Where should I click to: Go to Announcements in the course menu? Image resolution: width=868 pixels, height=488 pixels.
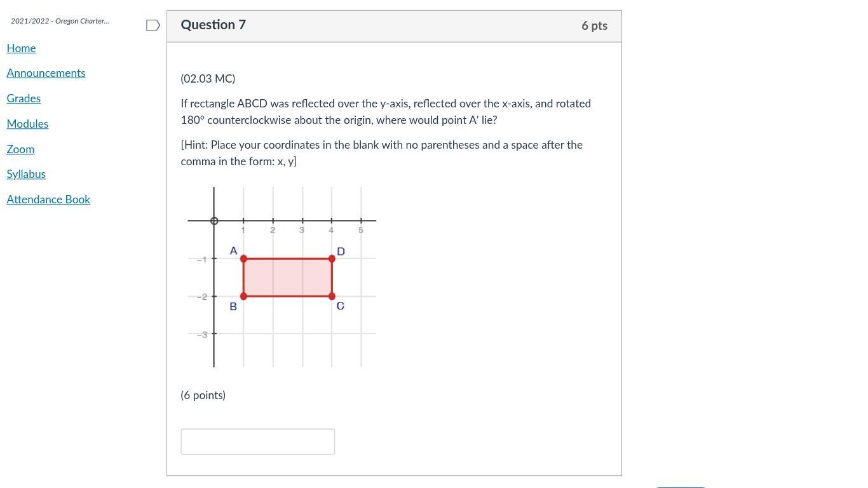46,73
